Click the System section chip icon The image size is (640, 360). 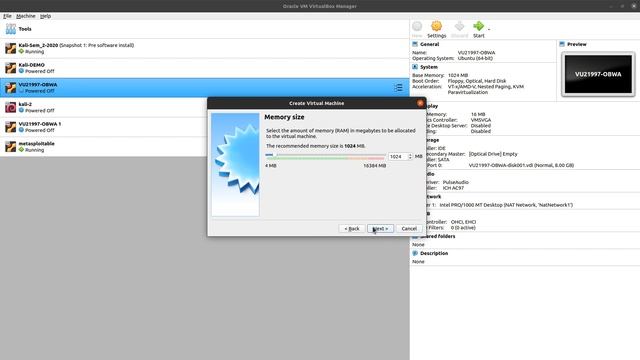tap(415, 67)
